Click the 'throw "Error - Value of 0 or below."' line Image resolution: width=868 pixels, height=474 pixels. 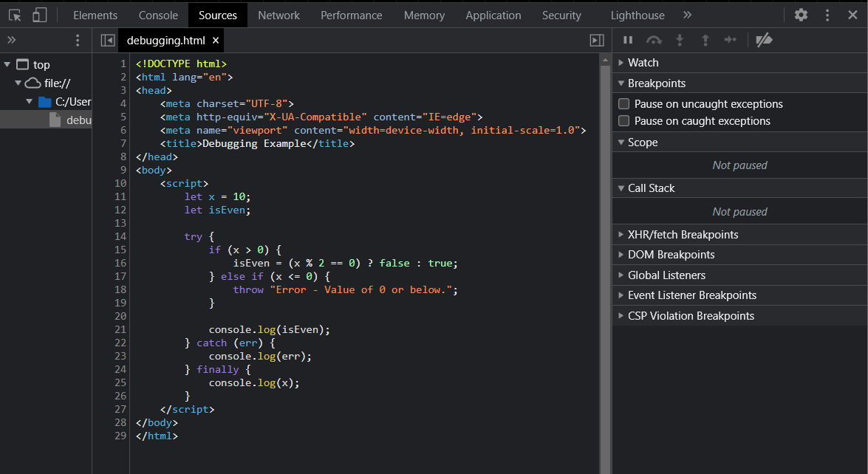coord(346,290)
